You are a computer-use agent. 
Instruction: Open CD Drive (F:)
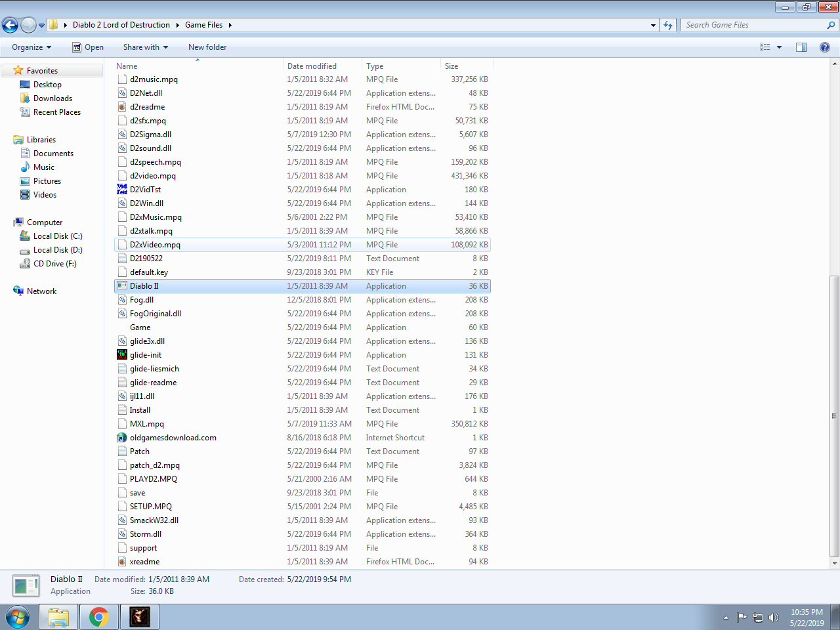(54, 264)
